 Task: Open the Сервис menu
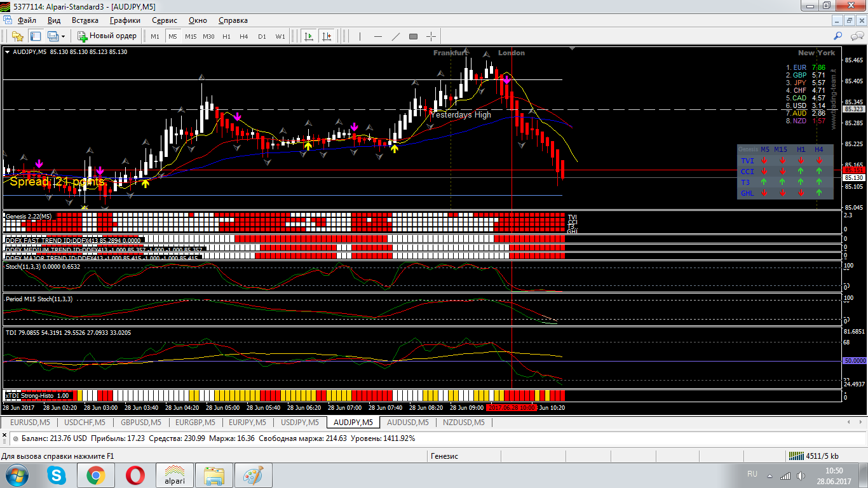point(165,20)
